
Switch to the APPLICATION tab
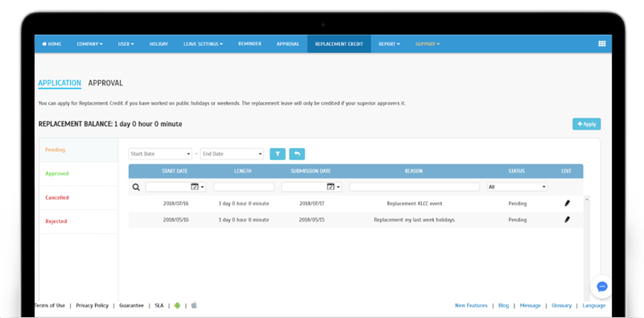tap(60, 83)
